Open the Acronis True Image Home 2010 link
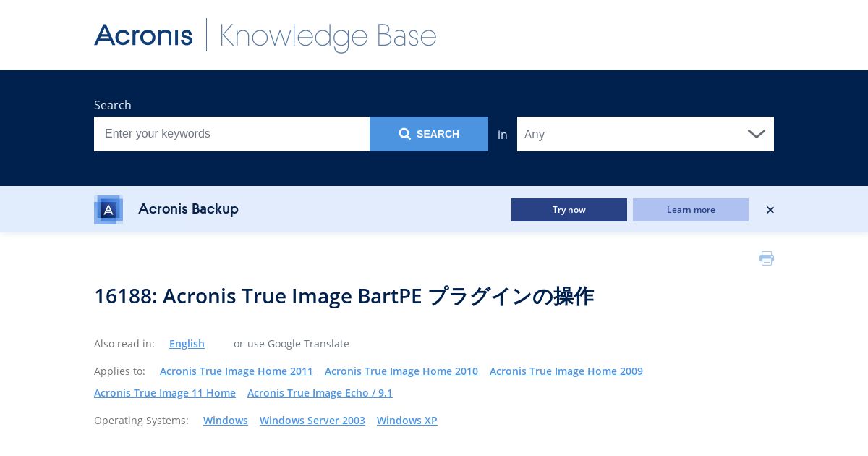The height and width of the screenshot is (456, 868). click(401, 371)
